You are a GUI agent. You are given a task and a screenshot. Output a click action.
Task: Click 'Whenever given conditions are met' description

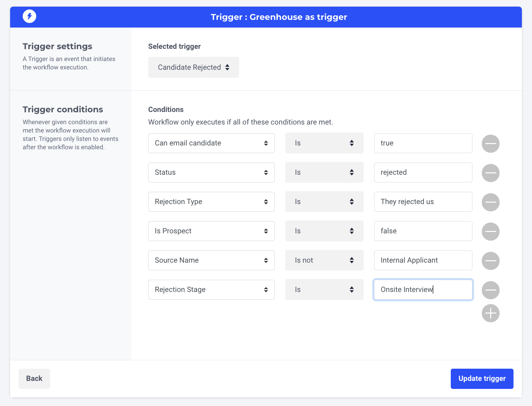tap(70, 135)
